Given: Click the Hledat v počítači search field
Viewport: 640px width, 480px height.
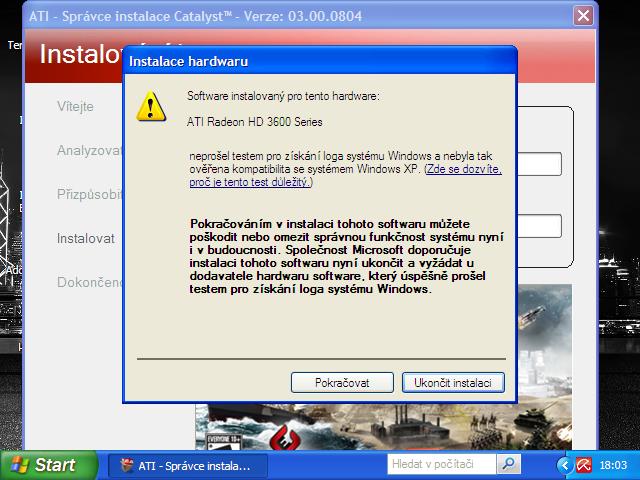Looking at the screenshot, I should coord(441,464).
